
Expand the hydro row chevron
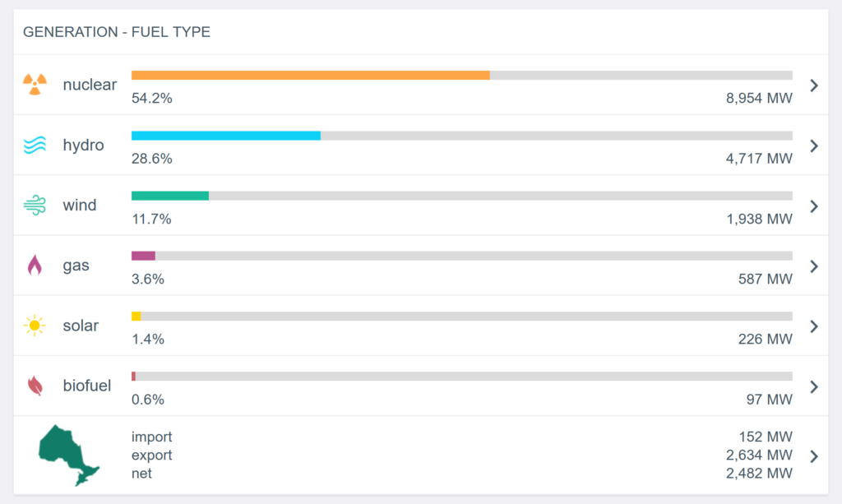(814, 146)
